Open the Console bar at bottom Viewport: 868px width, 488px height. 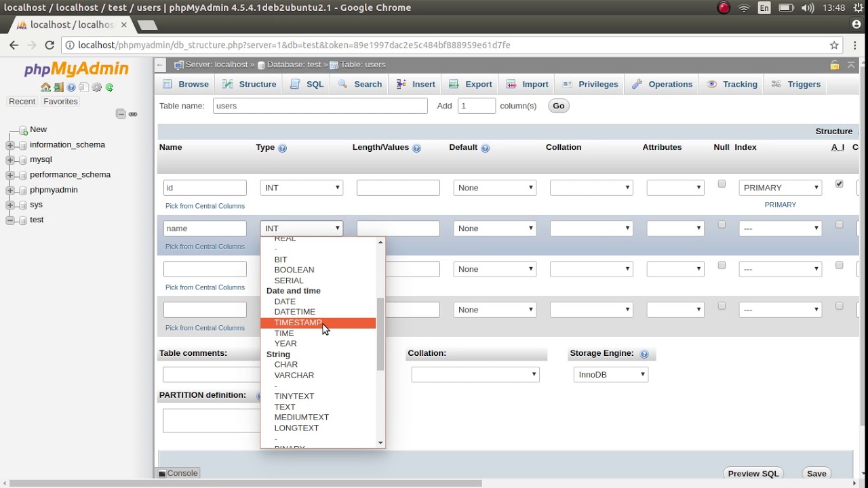(x=178, y=473)
